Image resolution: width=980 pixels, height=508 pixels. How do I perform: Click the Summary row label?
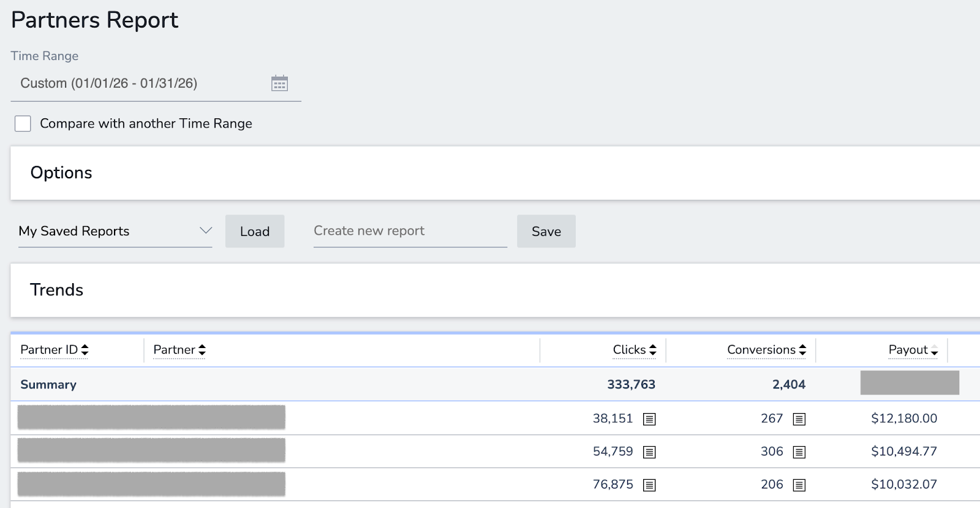click(48, 385)
